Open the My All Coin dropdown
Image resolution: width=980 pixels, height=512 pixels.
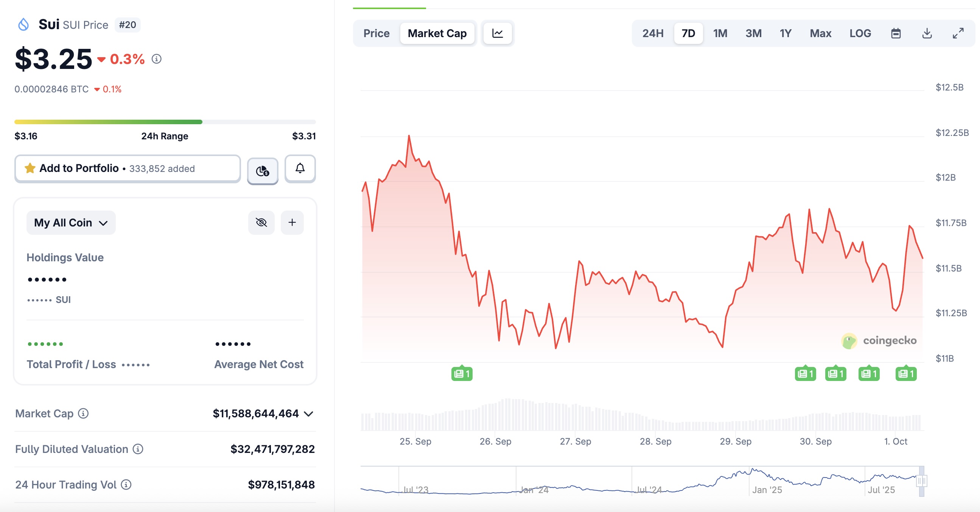[x=71, y=223]
